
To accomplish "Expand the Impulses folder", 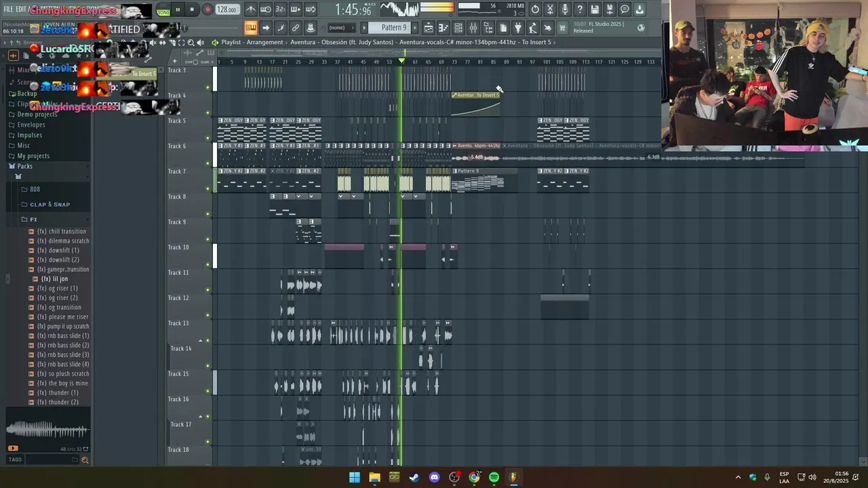I will tap(30, 135).
